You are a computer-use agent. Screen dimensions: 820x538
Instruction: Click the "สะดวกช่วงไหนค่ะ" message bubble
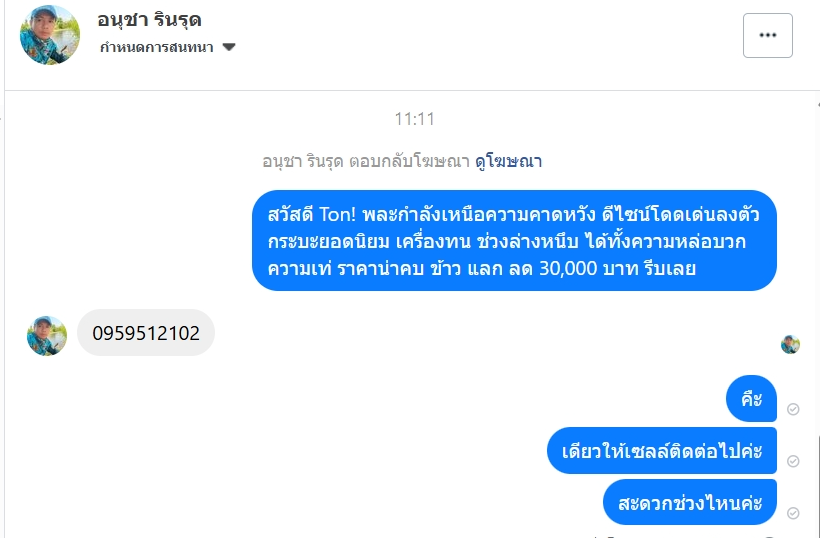pos(690,502)
